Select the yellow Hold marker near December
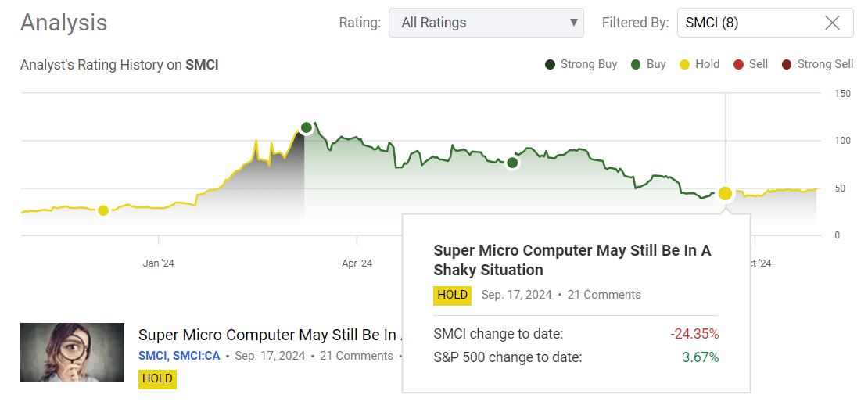 click(103, 210)
